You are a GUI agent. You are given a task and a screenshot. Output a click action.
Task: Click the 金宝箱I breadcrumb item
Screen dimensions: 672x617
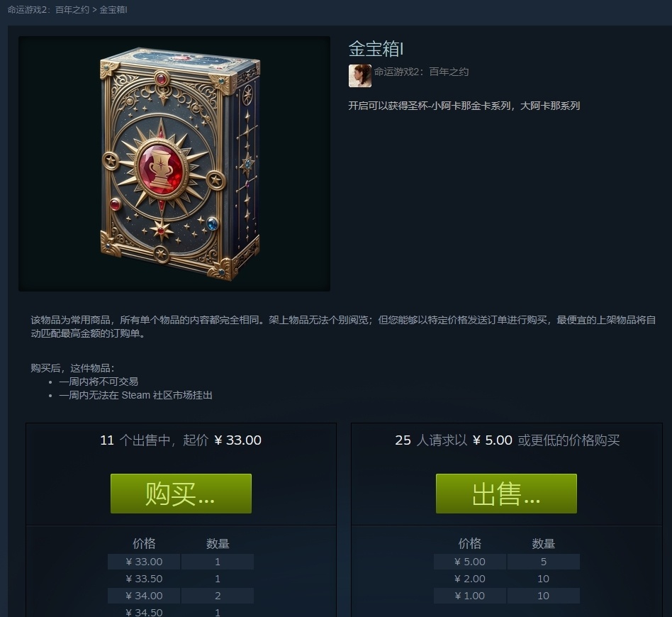[x=113, y=9]
